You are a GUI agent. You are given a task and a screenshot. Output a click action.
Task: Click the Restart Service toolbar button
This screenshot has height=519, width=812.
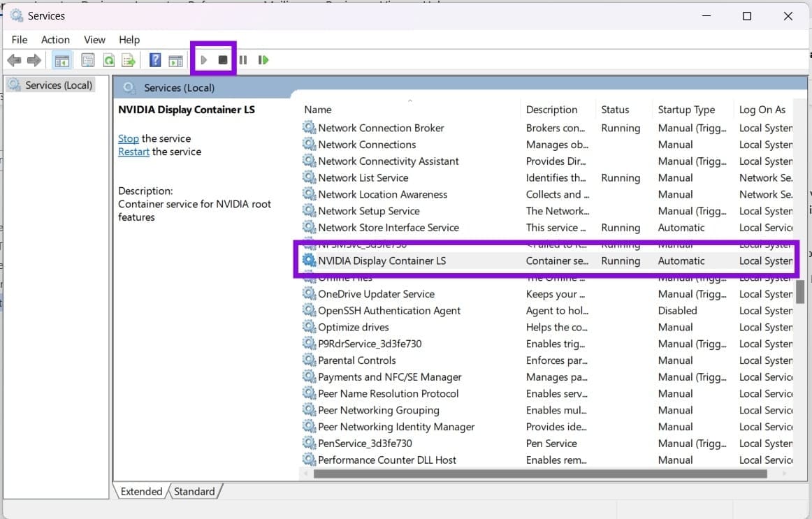263,60
